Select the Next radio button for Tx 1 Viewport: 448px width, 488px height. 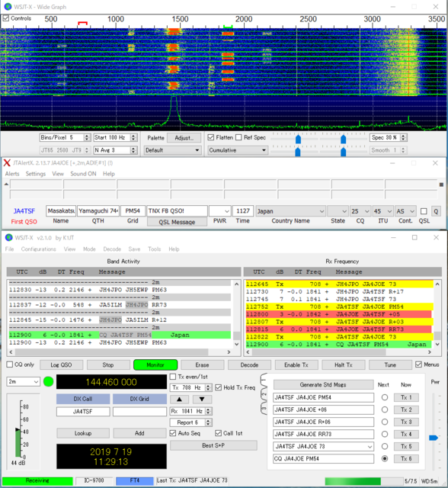[385, 397]
